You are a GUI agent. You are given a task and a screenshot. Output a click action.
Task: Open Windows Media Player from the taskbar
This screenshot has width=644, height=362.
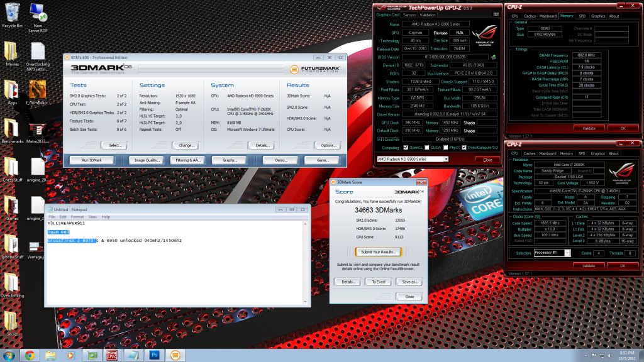[71, 356]
